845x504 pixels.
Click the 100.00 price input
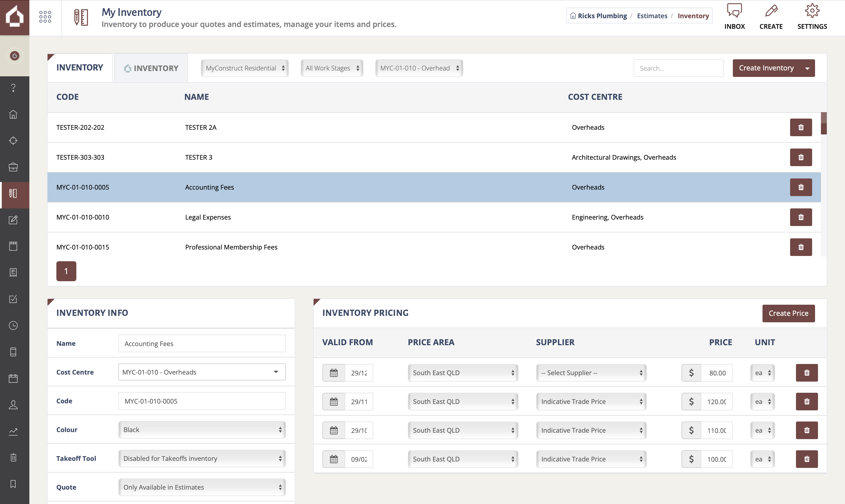pyautogui.click(x=717, y=459)
